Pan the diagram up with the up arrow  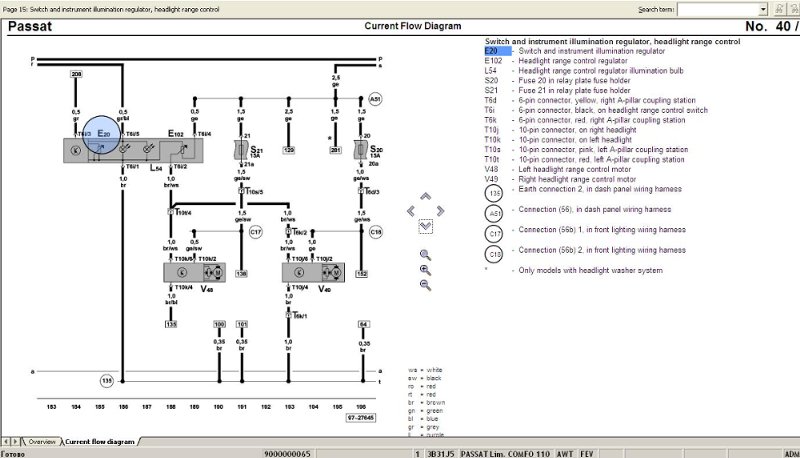pos(426,196)
